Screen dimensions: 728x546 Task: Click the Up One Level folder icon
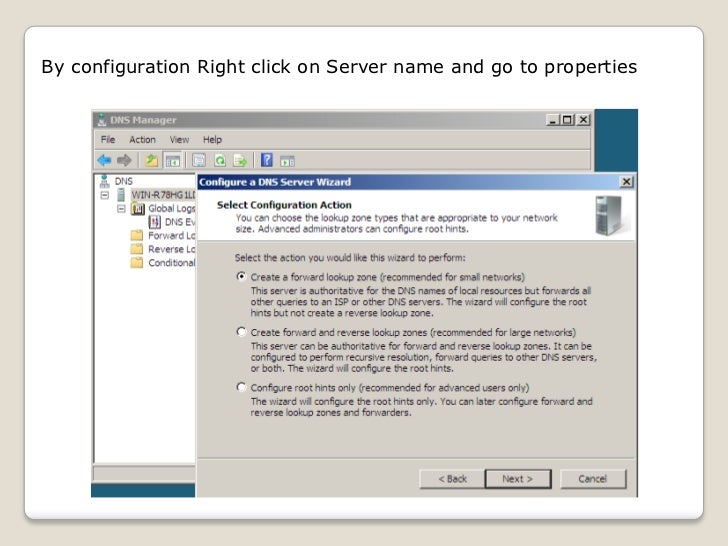click(151, 161)
